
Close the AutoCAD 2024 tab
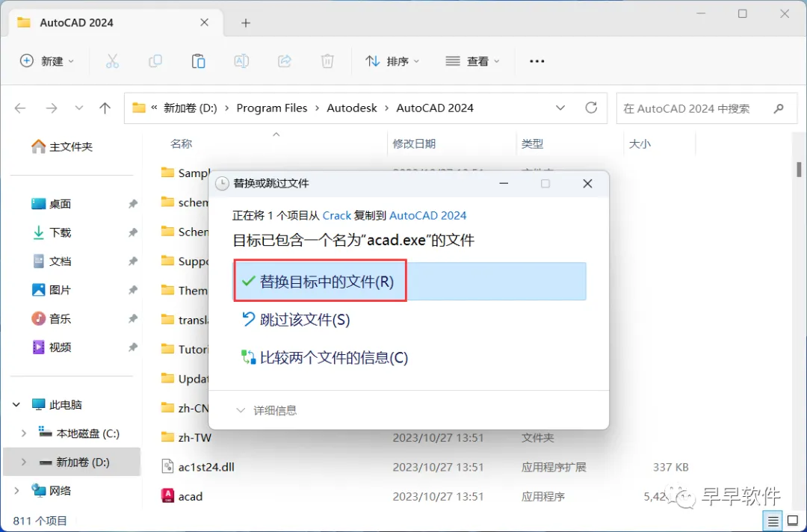(204, 22)
